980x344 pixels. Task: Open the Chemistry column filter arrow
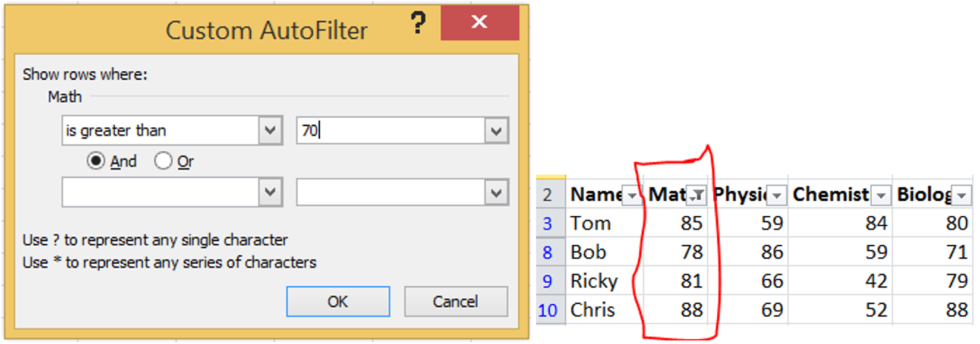pos(881,195)
